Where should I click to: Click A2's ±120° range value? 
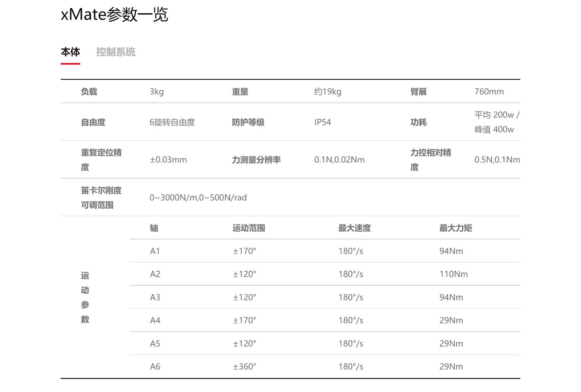245,274
